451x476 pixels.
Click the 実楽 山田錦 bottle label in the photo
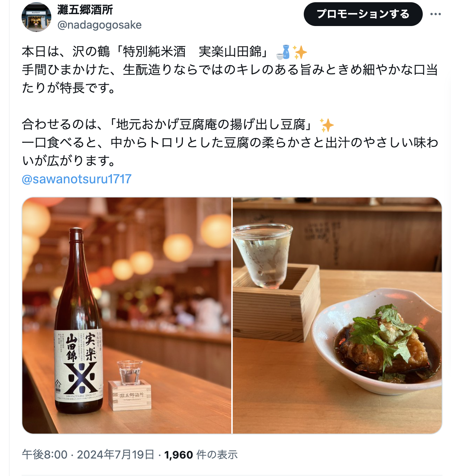[78, 367]
